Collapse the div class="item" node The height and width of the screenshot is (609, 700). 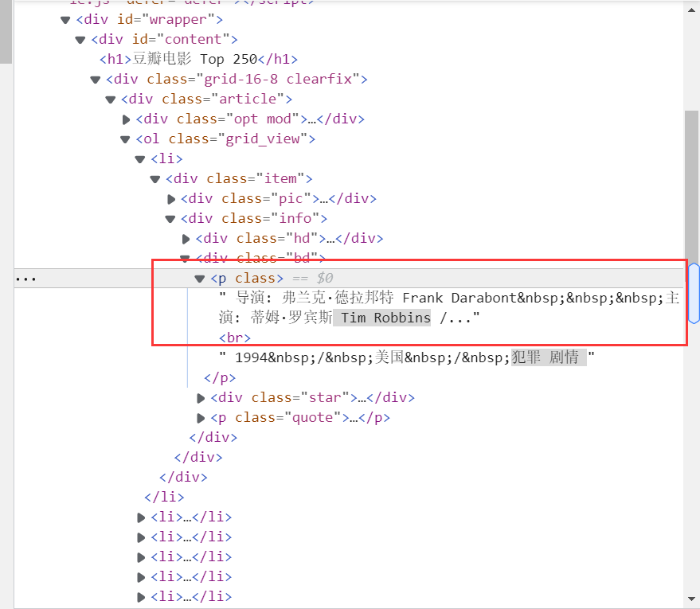[155, 179]
